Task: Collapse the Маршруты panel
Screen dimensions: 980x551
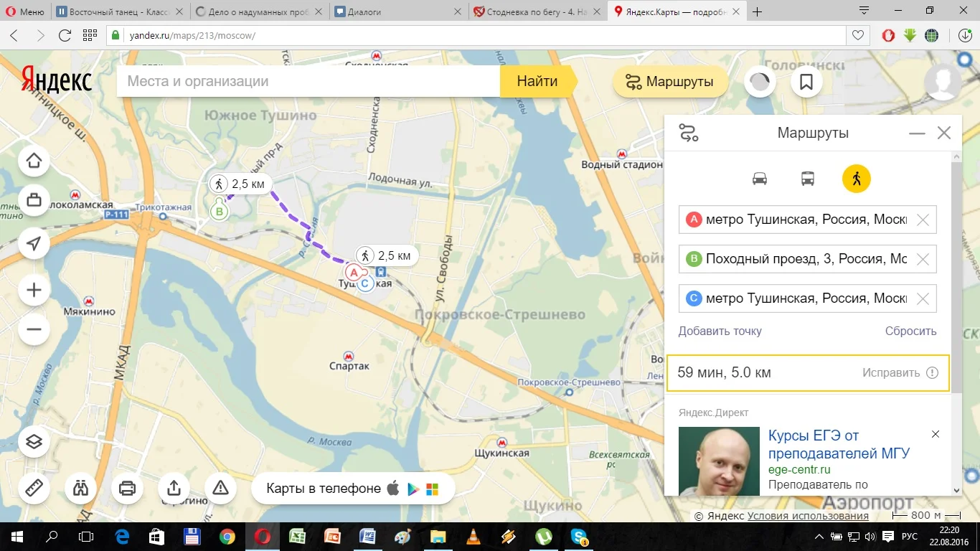Action: pos(917,133)
